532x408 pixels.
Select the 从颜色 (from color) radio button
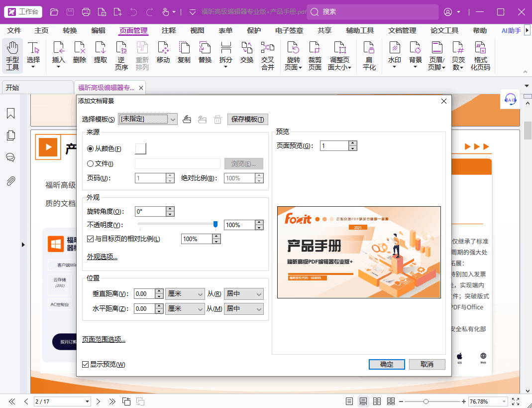[x=90, y=149]
